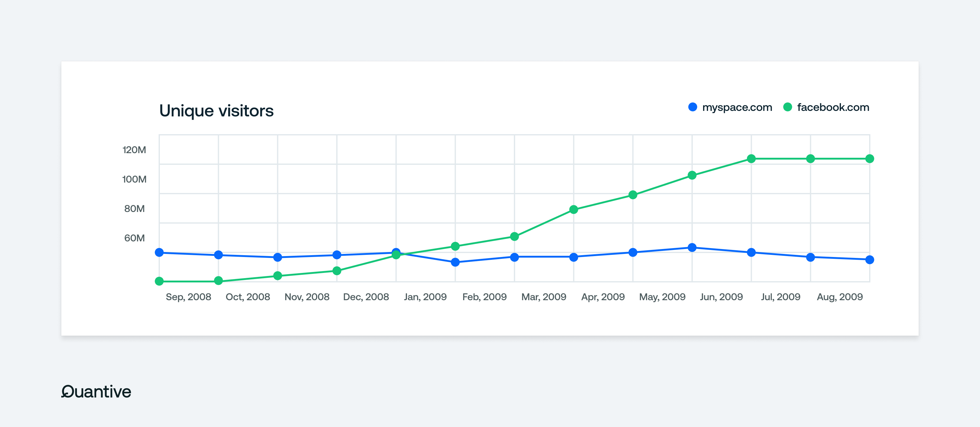This screenshot has height=427, width=980.
Task: Click the Jan, 2009 axis label
Action: (x=425, y=297)
